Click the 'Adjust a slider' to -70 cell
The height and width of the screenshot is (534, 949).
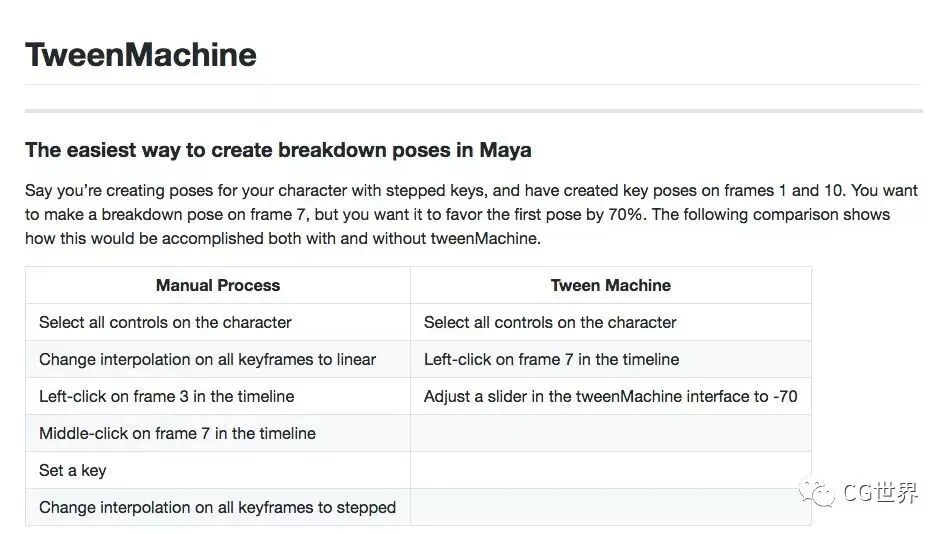click(610, 396)
